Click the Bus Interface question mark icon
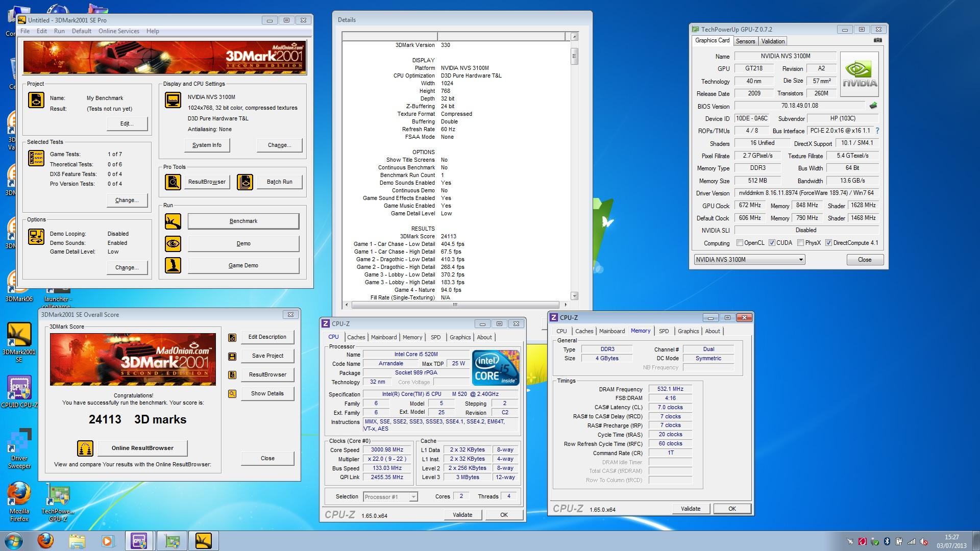 [x=877, y=131]
